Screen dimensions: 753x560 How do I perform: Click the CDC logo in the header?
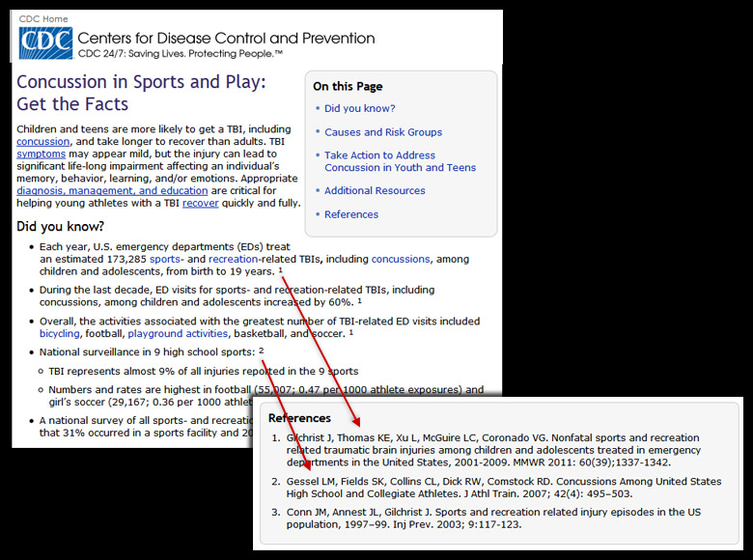point(45,43)
